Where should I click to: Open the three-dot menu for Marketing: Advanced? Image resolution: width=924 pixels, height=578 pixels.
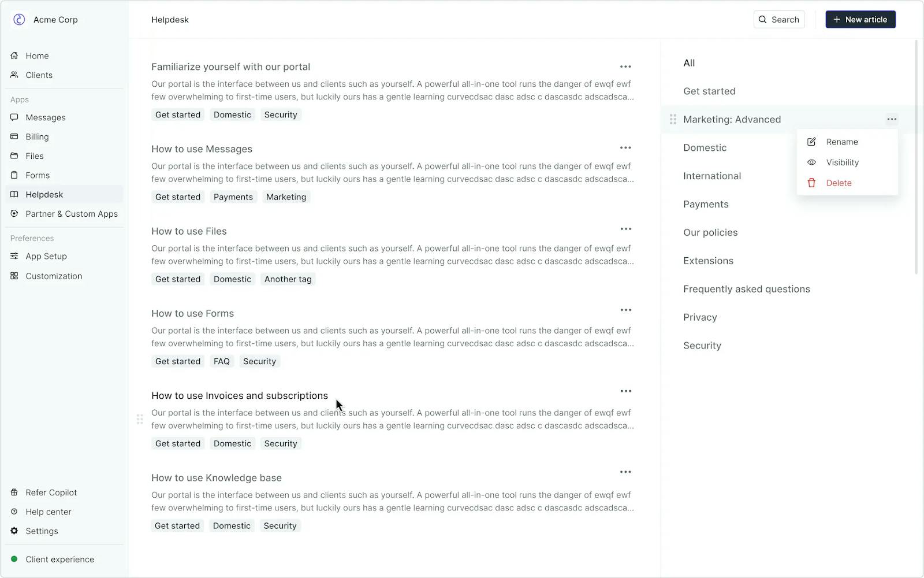[x=892, y=120]
